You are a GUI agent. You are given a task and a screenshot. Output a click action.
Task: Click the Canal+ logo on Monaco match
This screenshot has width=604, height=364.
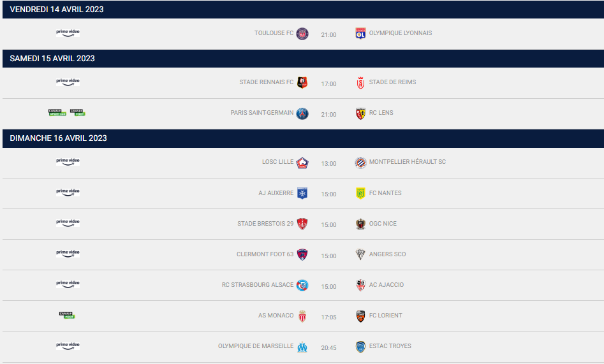(67, 315)
